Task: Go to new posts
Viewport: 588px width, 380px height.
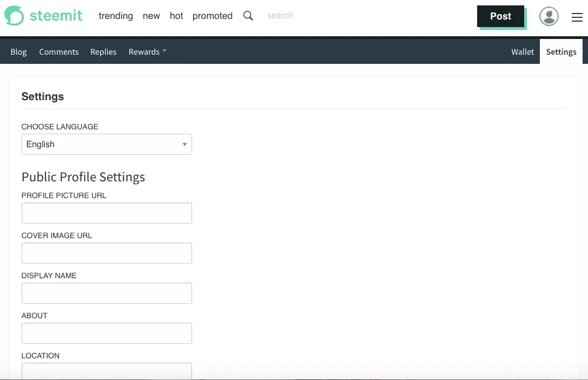Action: [151, 16]
